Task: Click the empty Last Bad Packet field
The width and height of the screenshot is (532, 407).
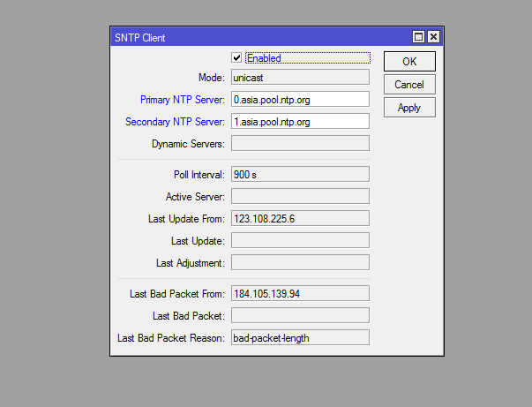Action: pyautogui.click(x=300, y=316)
